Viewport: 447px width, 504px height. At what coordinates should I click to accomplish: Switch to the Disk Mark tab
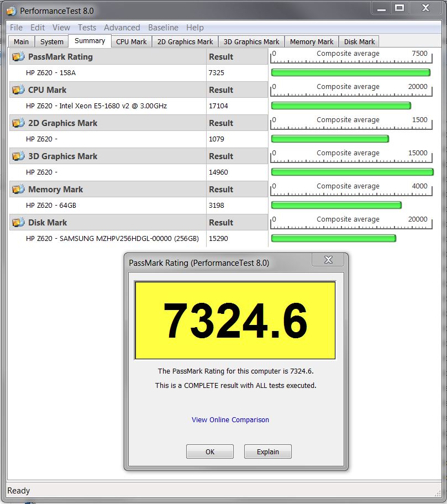[359, 41]
